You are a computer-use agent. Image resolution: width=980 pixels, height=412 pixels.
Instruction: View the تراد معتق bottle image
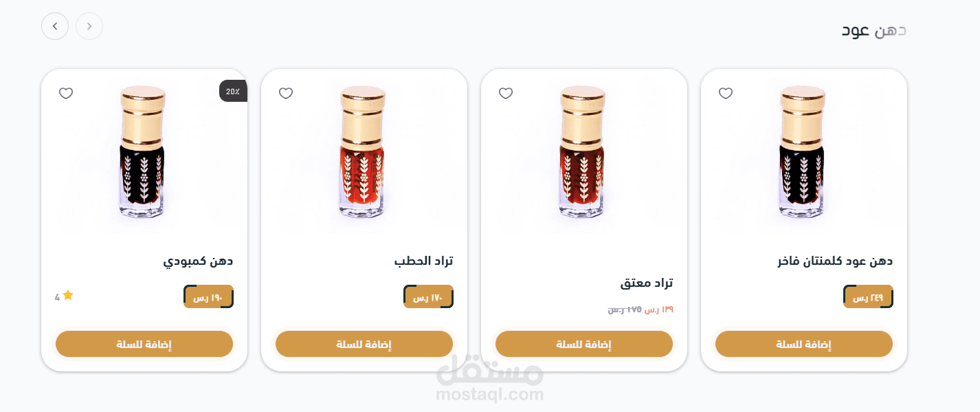[x=583, y=151]
